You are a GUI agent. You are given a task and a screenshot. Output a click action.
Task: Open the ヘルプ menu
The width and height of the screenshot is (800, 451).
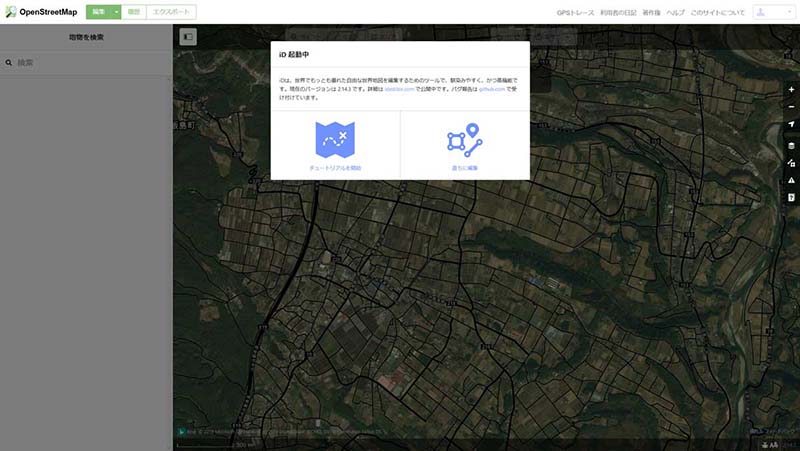click(x=676, y=13)
